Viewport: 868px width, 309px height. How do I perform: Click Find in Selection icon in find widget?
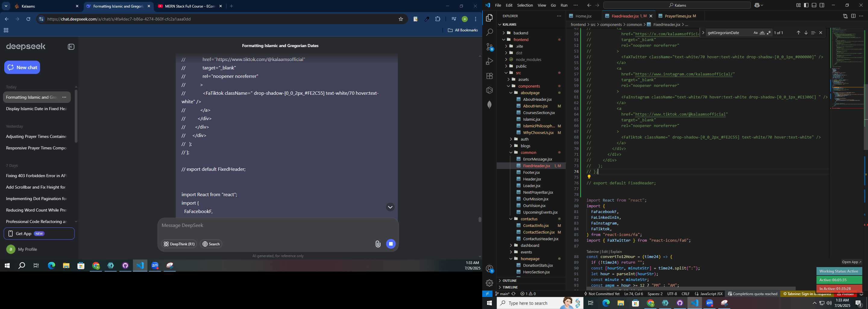[813, 33]
